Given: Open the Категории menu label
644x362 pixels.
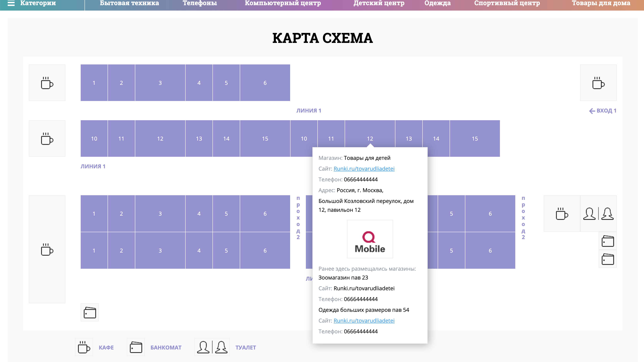Looking at the screenshot, I should [38, 3].
